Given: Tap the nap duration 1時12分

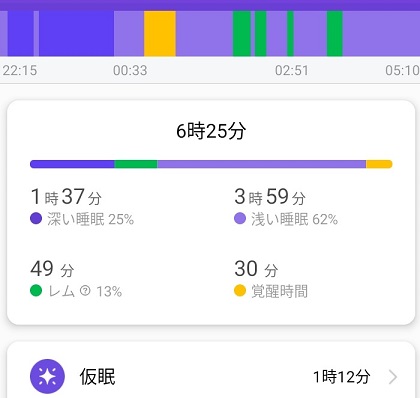Looking at the screenshot, I should coord(342,377).
